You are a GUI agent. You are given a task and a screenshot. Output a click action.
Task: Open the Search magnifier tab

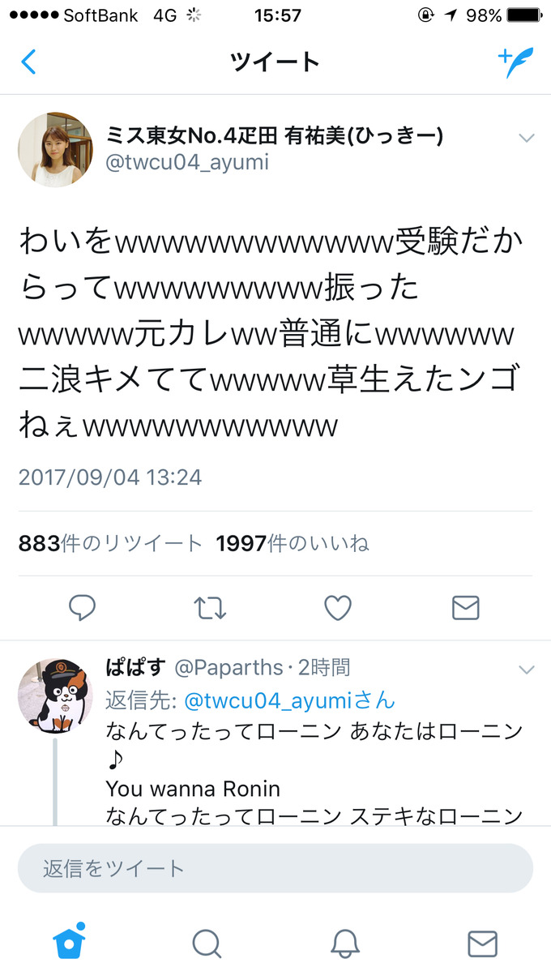tap(207, 943)
